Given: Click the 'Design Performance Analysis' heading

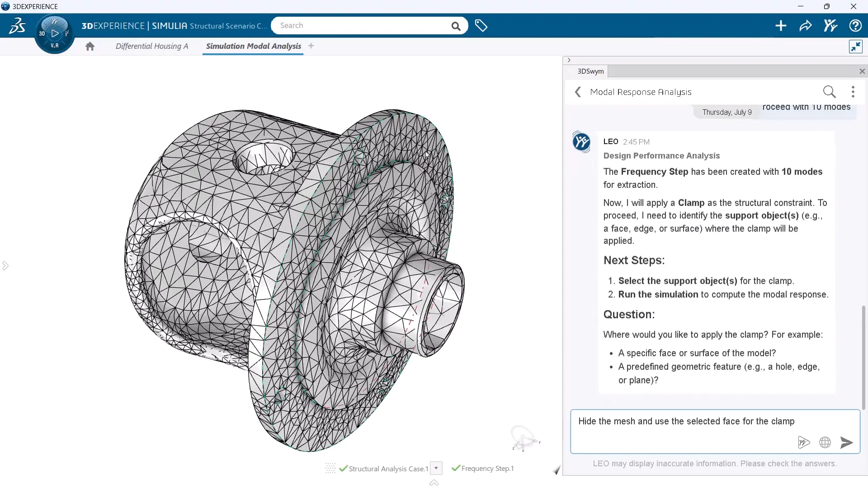Looking at the screenshot, I should pyautogui.click(x=661, y=156).
